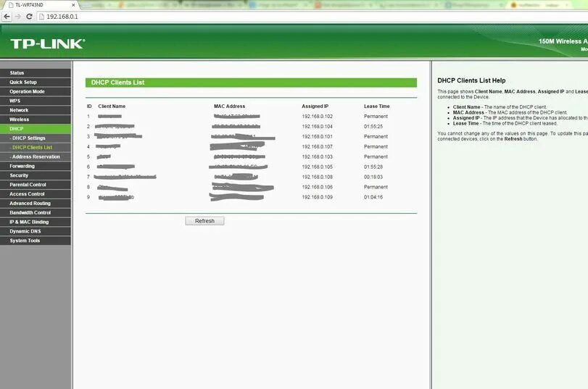Open the WPS menu item
The image size is (588, 389).
point(36,101)
